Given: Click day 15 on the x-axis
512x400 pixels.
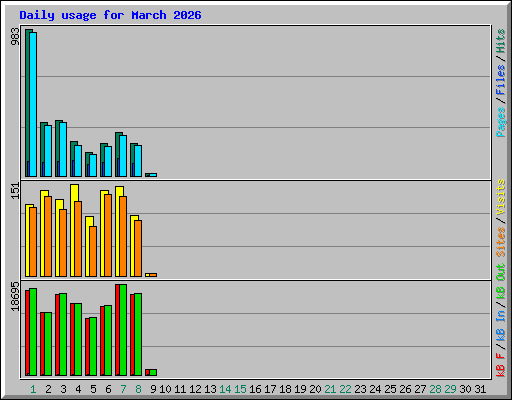Looking at the screenshot, I should pos(240,389).
